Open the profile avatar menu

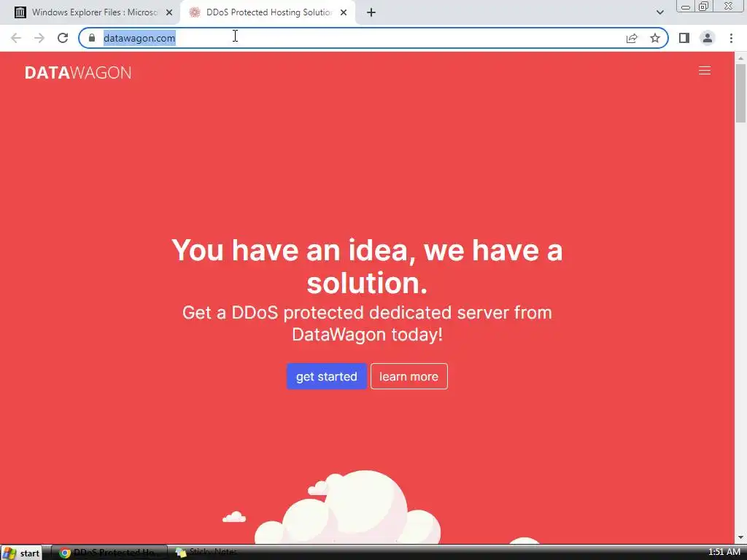pyautogui.click(x=708, y=38)
